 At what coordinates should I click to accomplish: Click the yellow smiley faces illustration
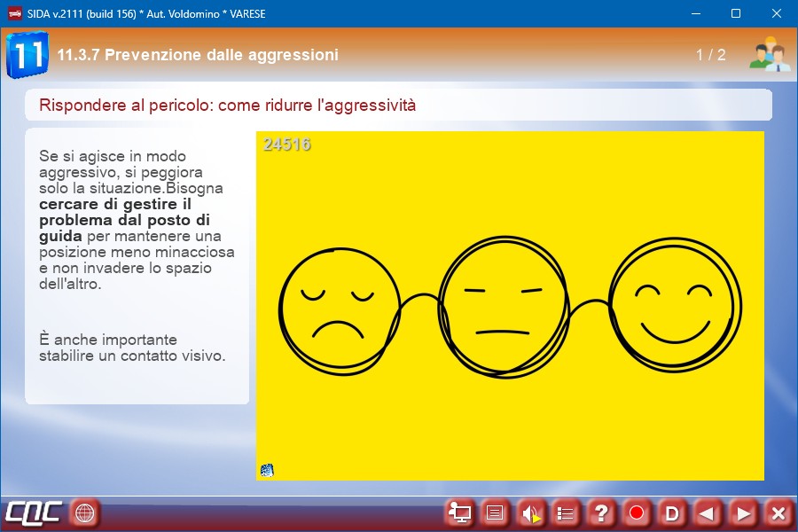pos(510,306)
